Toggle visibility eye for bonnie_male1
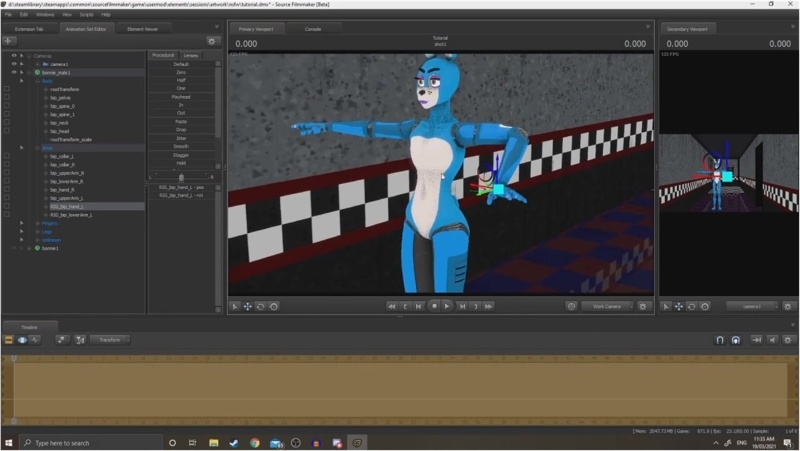Screen dimensions: 800x451 [x=14, y=72]
